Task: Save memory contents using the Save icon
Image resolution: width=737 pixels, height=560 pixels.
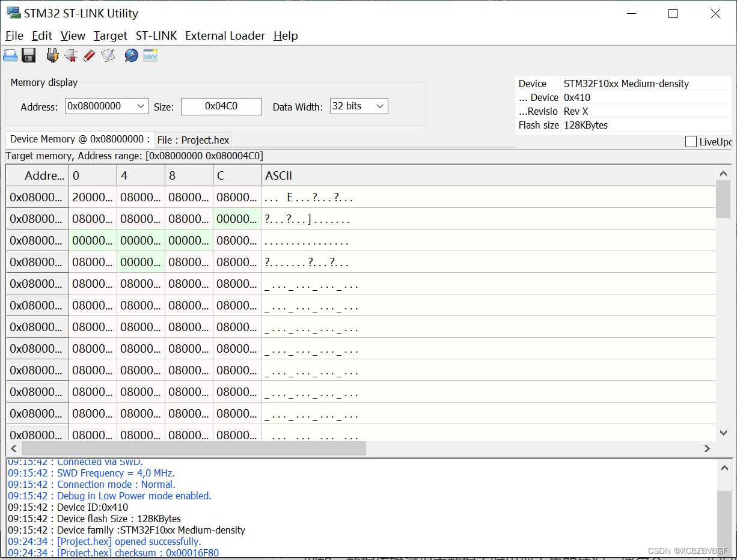Action: 28,55
